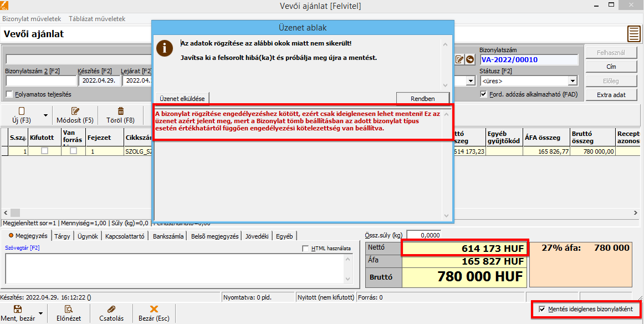Click the Bizonylatszám 2 input field
Viewport: 644px width, 324px height.
click(40, 81)
